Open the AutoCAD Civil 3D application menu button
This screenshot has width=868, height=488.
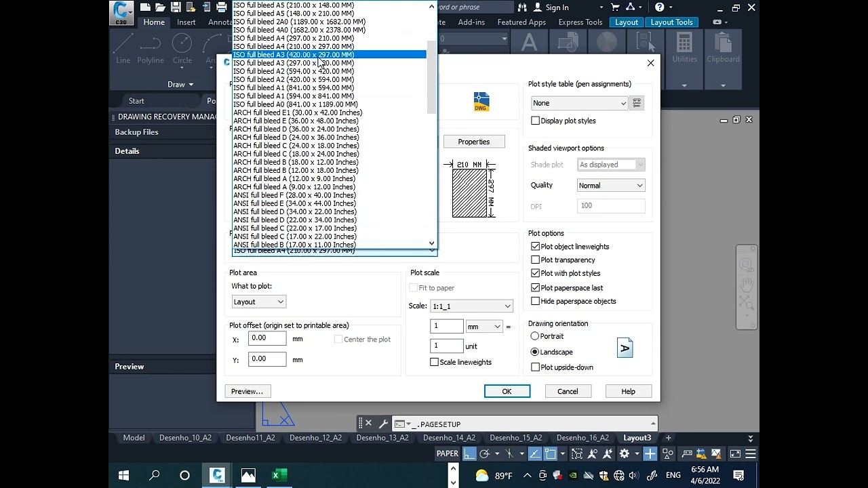(x=121, y=13)
